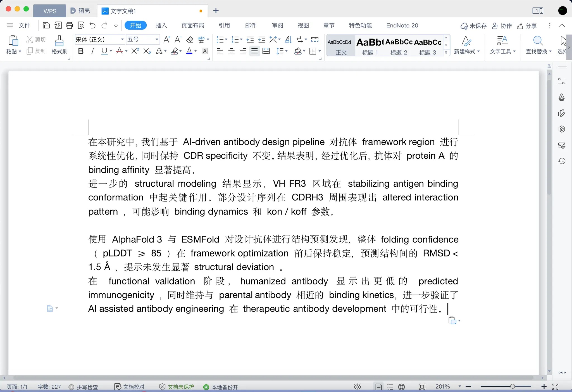Viewport: 572px width, 392px height.
Task: Click the Save document icon
Action: click(x=46, y=25)
